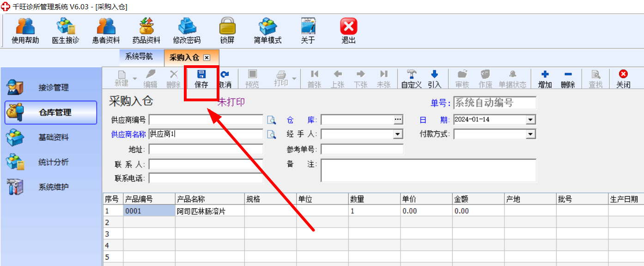Click the 查找 search button
This screenshot has width=644, height=266.
tap(596, 79)
